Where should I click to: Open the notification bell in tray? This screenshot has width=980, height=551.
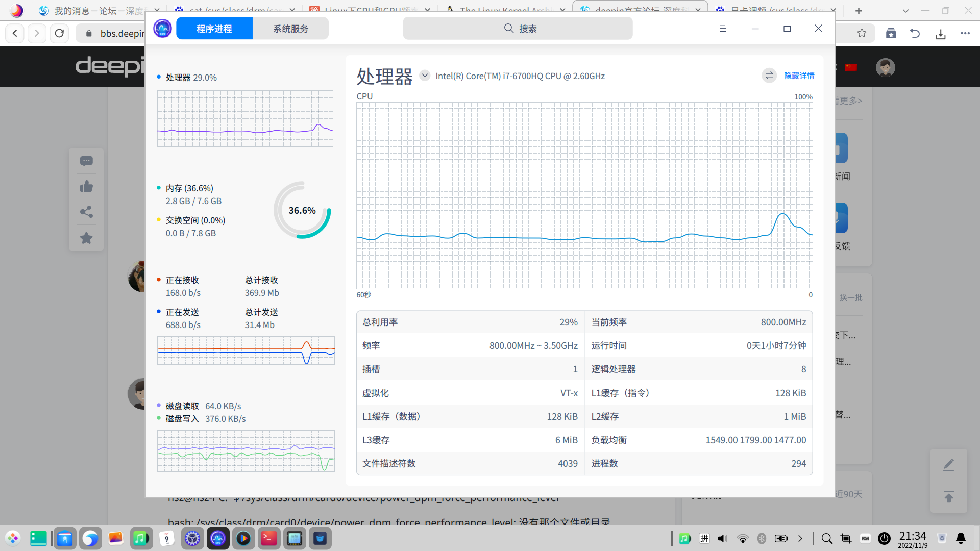pyautogui.click(x=961, y=538)
